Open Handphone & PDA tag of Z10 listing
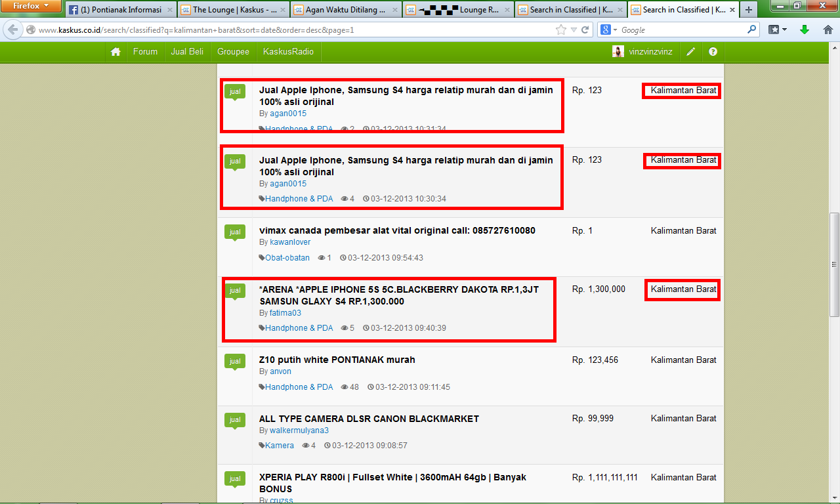840x504 pixels. [x=299, y=387]
